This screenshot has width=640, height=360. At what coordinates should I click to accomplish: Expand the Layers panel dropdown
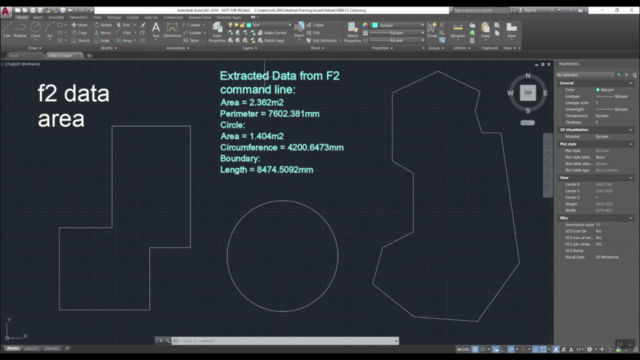(x=250, y=48)
